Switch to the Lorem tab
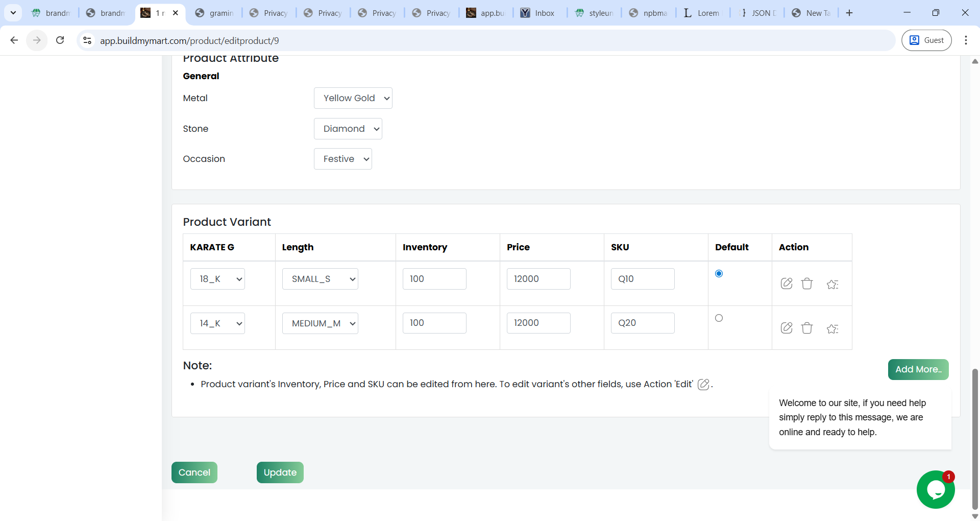980x521 pixels. 702,13
